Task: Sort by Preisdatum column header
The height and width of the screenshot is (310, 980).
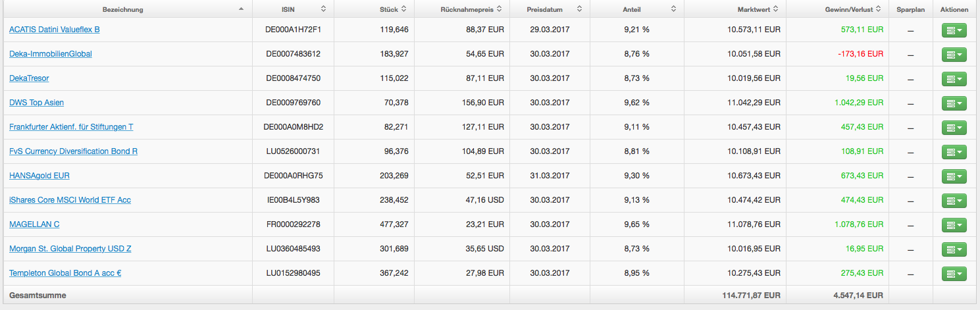Action: click(x=550, y=9)
